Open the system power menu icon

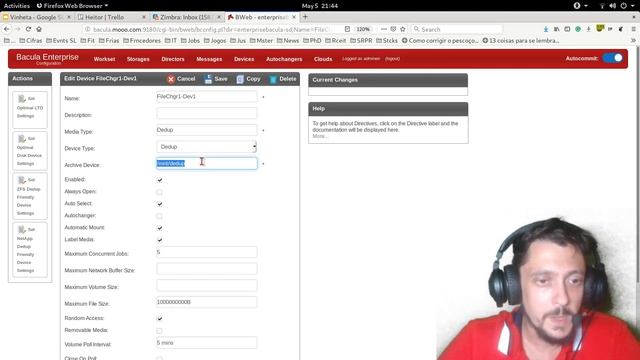coord(624,6)
